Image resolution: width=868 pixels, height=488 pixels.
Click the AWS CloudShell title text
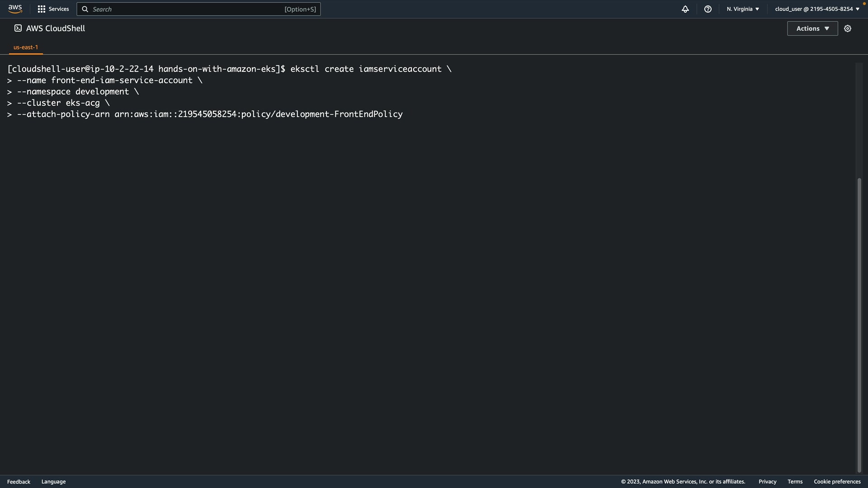56,28
